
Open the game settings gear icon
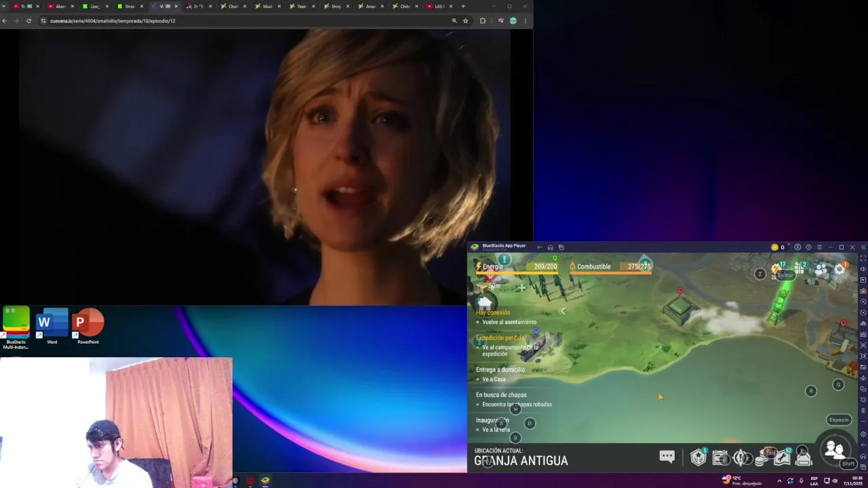click(840, 270)
